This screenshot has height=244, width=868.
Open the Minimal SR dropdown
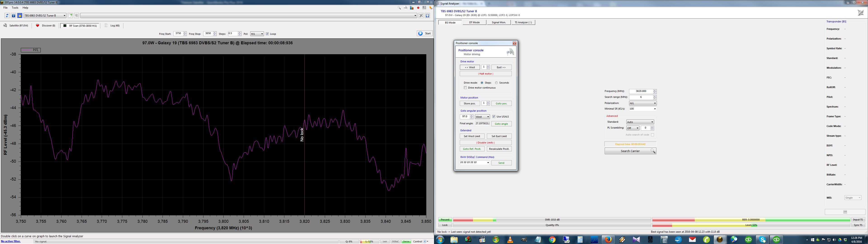[x=643, y=109]
